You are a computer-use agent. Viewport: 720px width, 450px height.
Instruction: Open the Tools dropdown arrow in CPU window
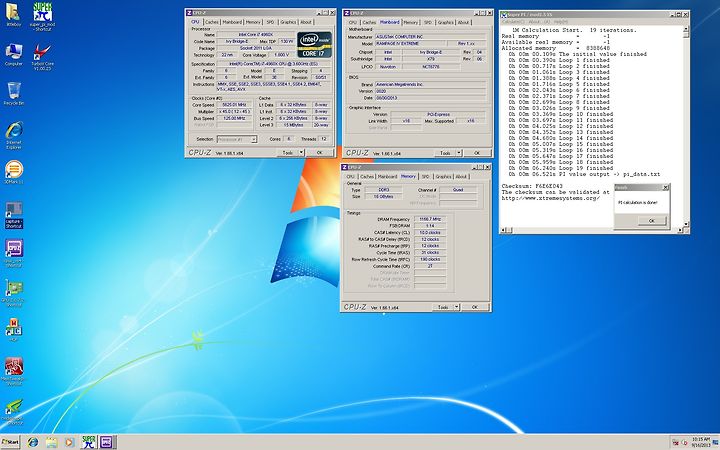click(301, 152)
